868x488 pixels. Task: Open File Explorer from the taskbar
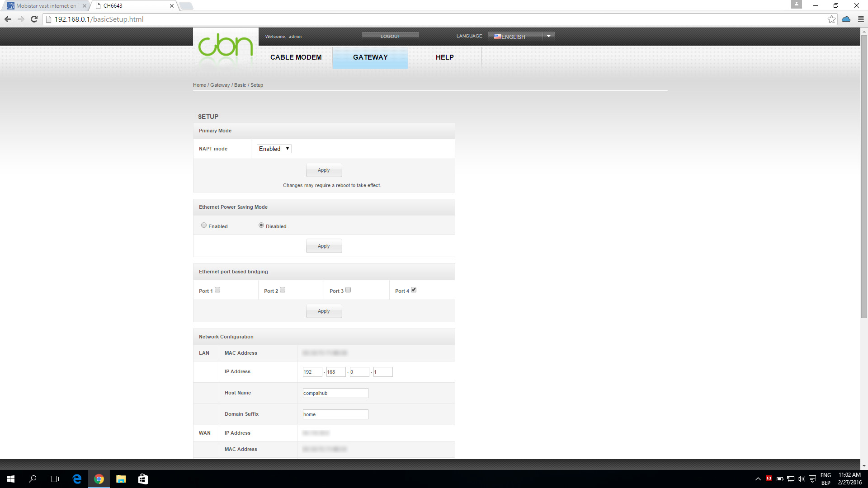121,479
